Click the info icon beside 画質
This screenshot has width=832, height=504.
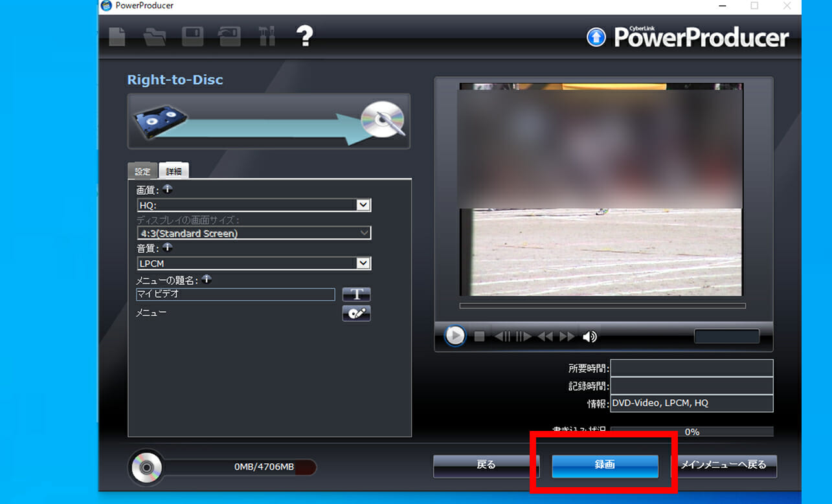tap(168, 190)
